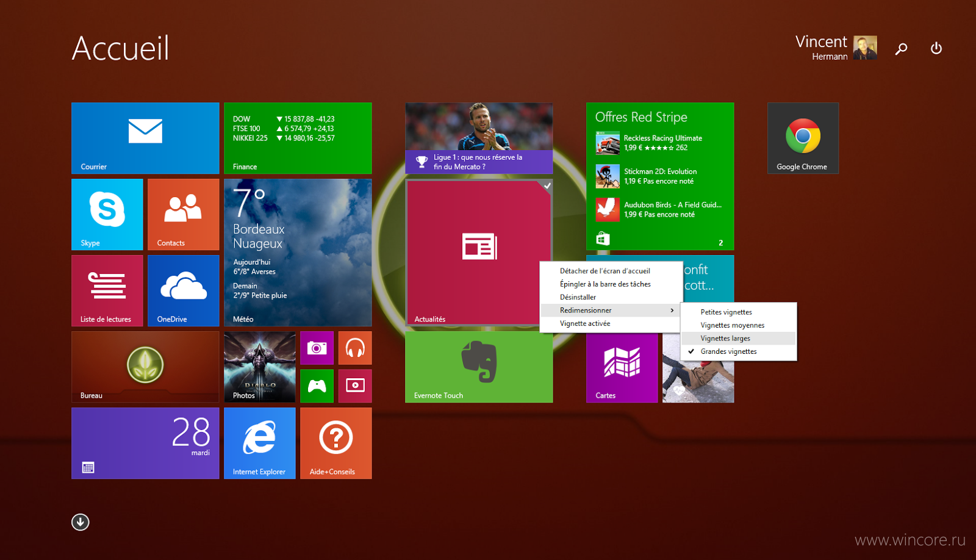The width and height of the screenshot is (976, 560).
Task: Launch the Google Chrome tile
Action: (x=803, y=138)
